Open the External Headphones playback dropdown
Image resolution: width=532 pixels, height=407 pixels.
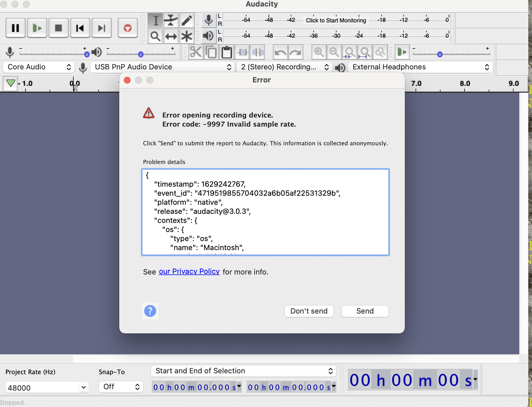(420, 67)
